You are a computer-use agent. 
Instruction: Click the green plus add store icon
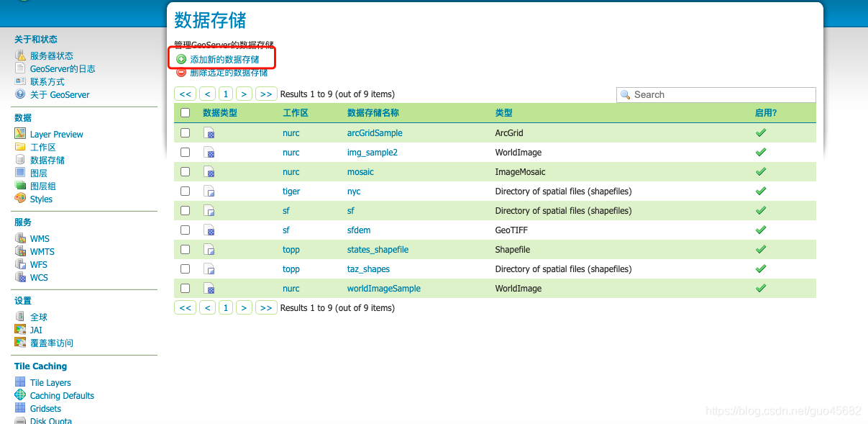[181, 59]
